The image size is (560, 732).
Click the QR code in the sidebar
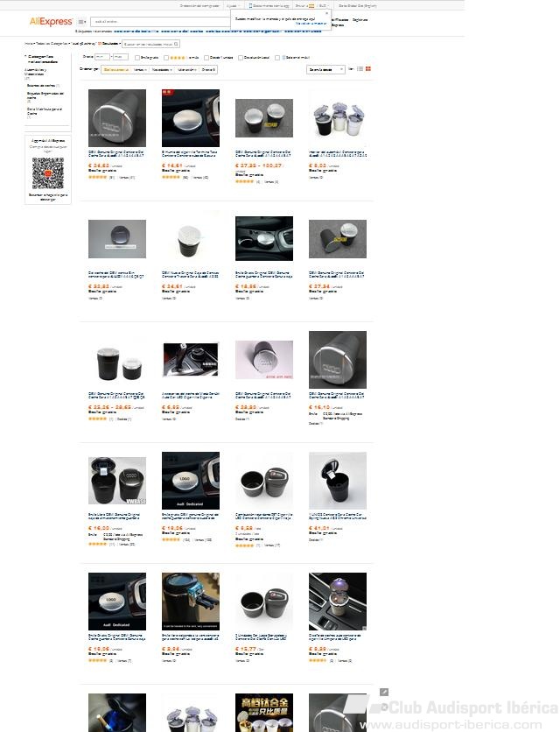47,173
